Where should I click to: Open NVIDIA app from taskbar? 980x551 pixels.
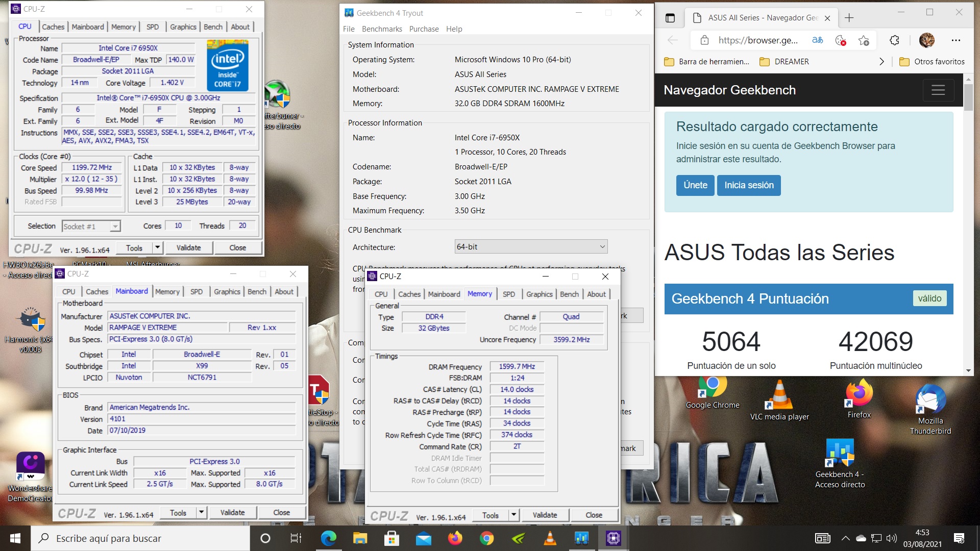518,538
